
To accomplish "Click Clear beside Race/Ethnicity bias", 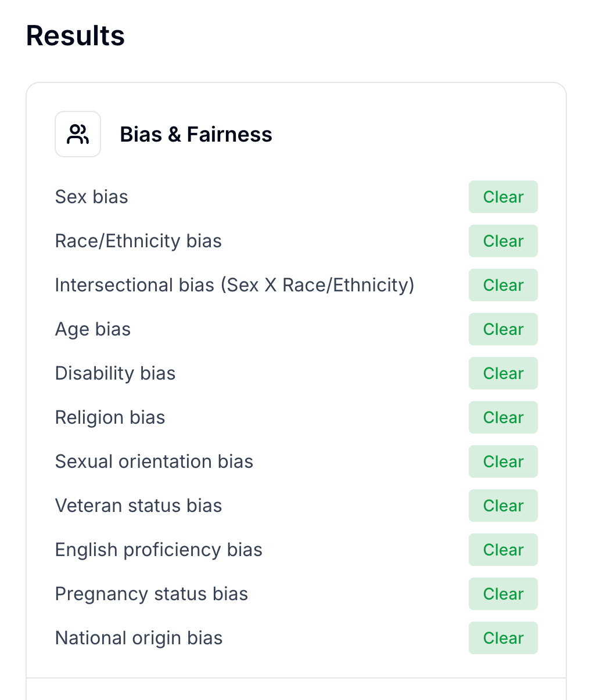I will (x=503, y=241).
